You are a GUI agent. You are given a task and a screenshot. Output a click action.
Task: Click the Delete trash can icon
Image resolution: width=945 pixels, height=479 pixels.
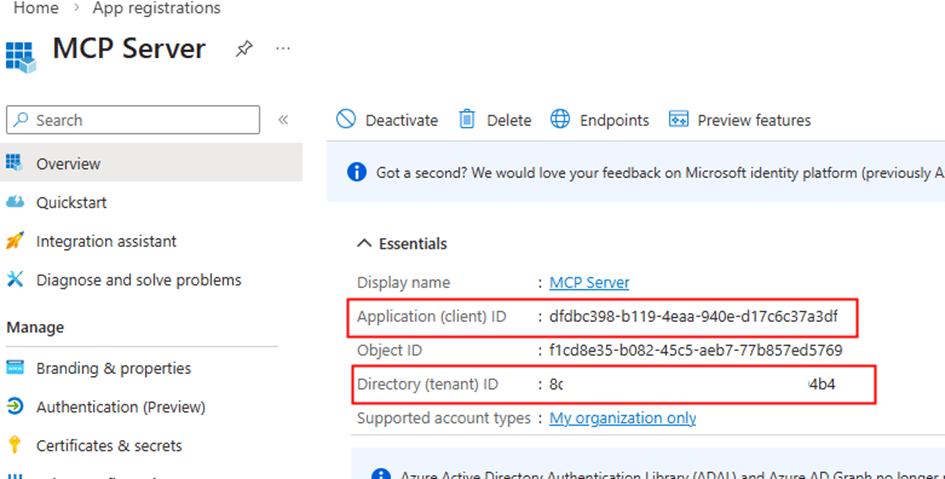467,120
